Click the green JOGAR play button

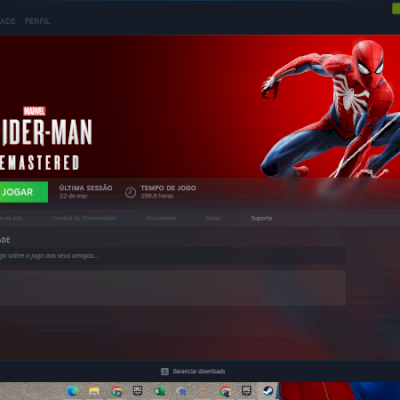24,192
